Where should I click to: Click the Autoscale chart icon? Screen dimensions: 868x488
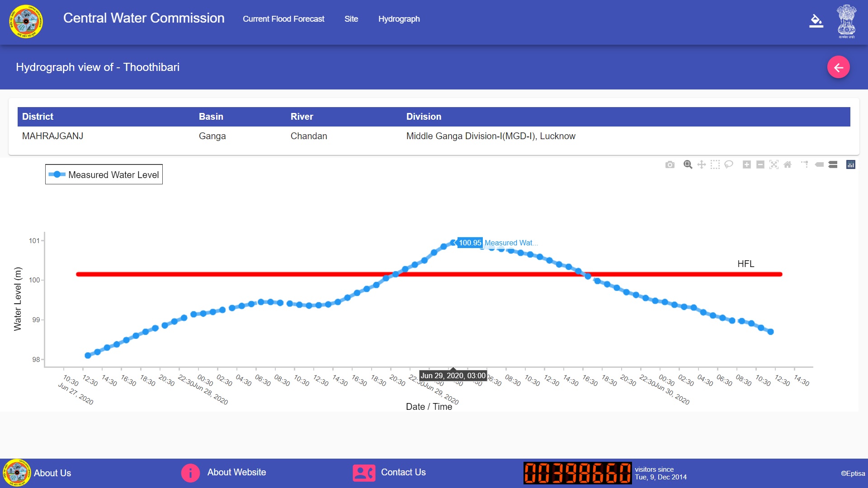pos(774,164)
